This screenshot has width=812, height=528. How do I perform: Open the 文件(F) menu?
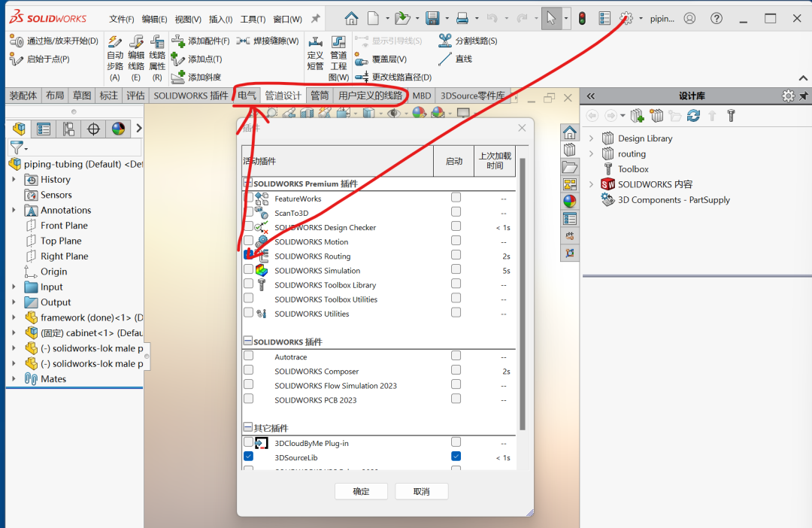(x=122, y=19)
